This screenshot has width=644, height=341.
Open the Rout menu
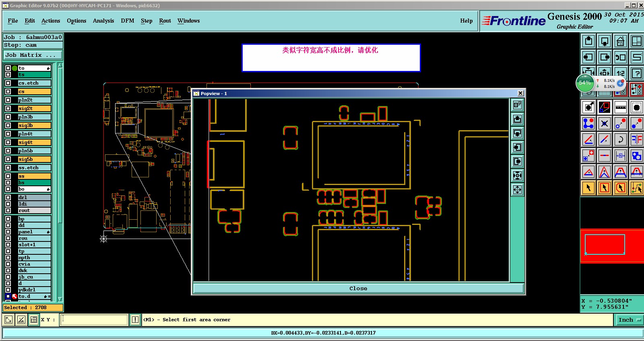pos(165,21)
